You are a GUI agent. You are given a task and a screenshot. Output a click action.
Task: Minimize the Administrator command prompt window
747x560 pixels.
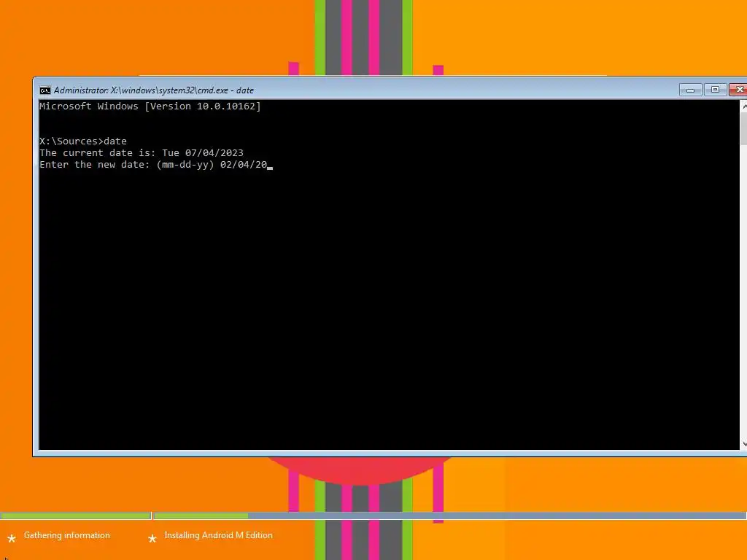(690, 90)
